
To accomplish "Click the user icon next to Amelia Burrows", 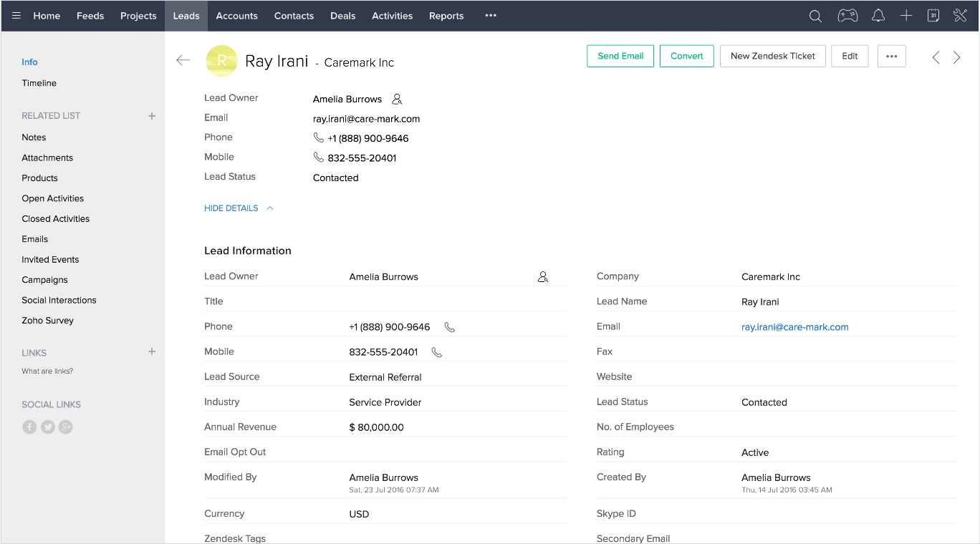I will pyautogui.click(x=397, y=99).
